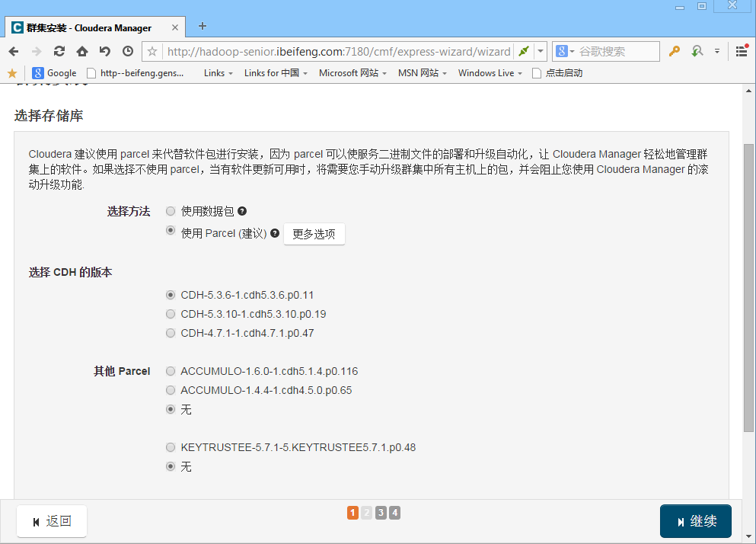
Task: Go to wizard step 4 indicator
Action: tap(395, 513)
